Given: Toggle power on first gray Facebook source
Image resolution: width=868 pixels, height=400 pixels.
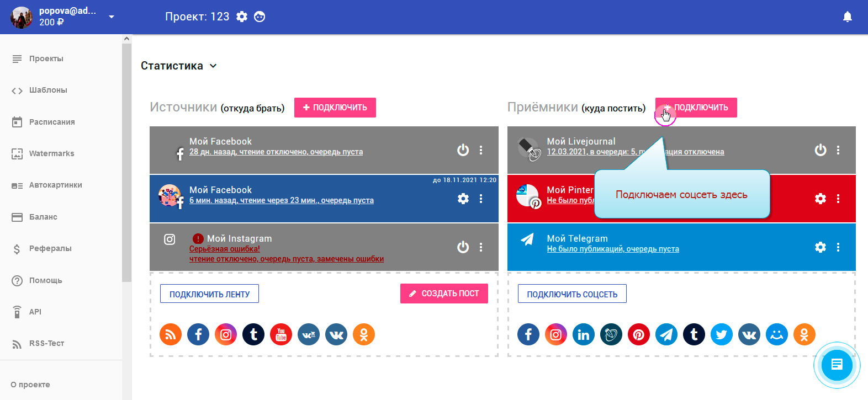Looking at the screenshot, I should [463, 150].
